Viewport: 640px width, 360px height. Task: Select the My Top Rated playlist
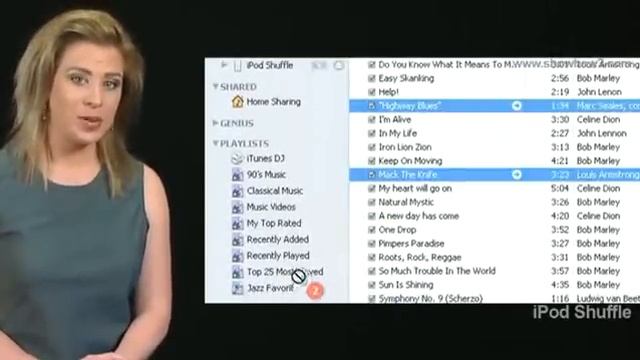click(x=274, y=224)
